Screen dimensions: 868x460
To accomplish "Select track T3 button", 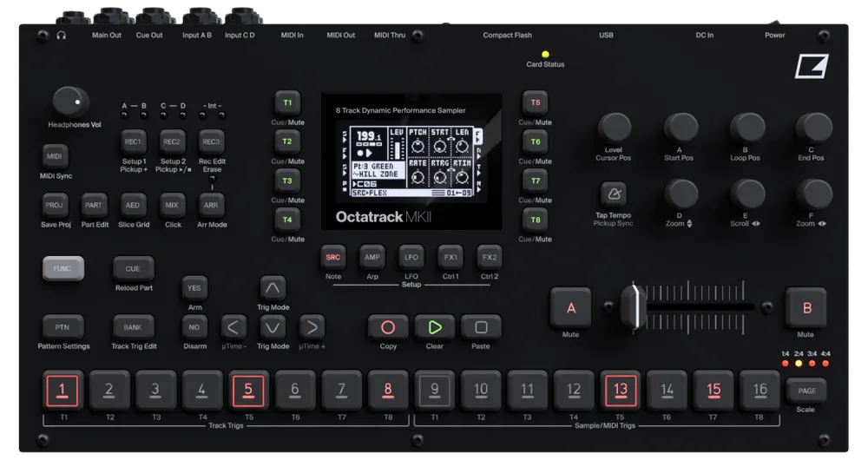I will 287,181.
